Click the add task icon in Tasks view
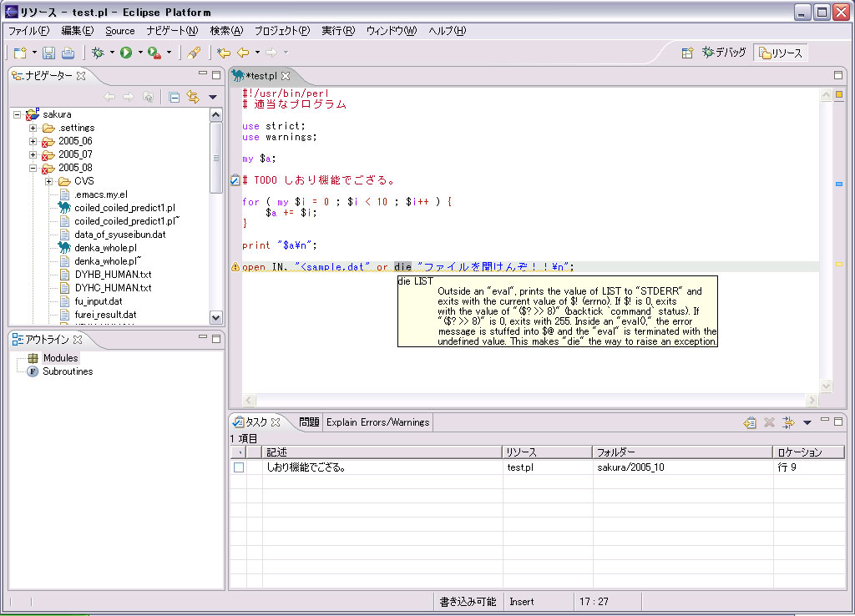Image resolution: width=855 pixels, height=616 pixels. point(750,422)
